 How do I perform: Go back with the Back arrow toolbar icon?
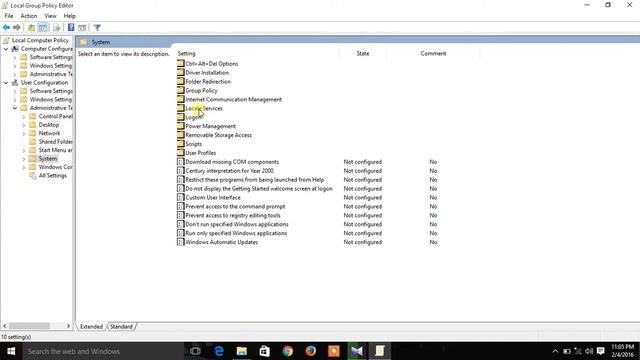coord(6,27)
